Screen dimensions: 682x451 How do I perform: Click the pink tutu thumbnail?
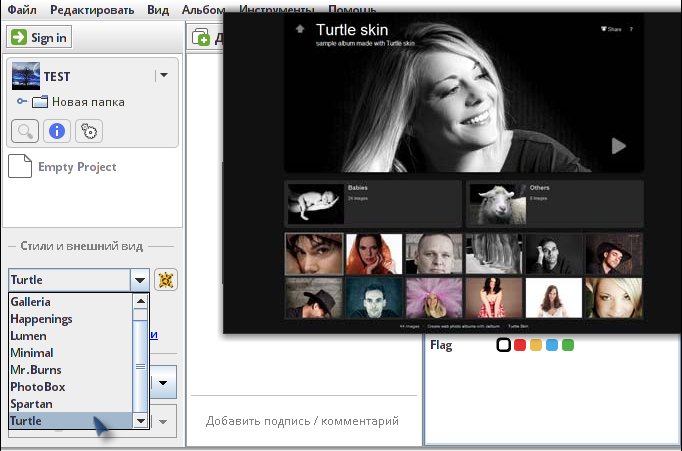click(434, 298)
